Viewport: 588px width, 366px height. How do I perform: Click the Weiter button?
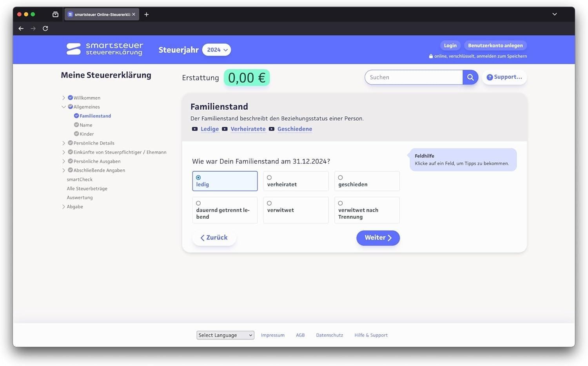[378, 238]
